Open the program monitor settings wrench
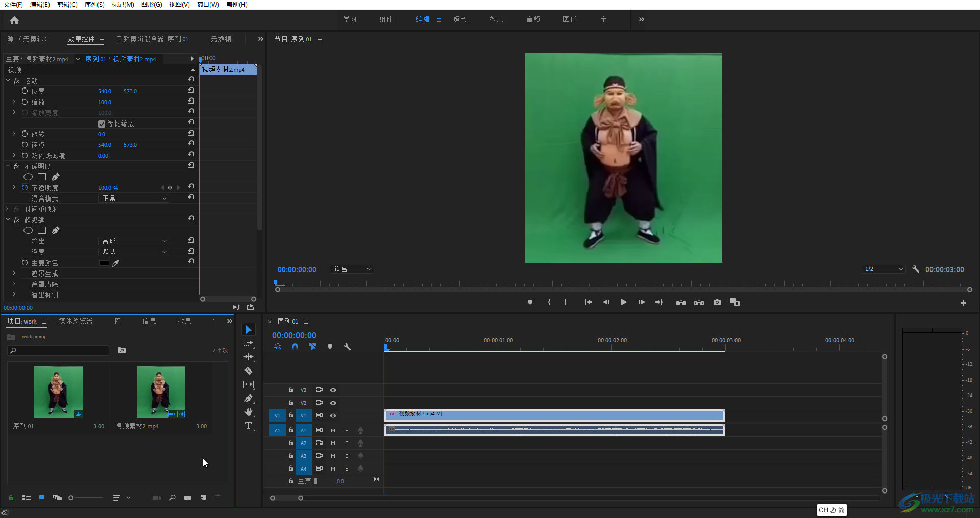Viewport: 980px width, 518px height. tap(916, 269)
